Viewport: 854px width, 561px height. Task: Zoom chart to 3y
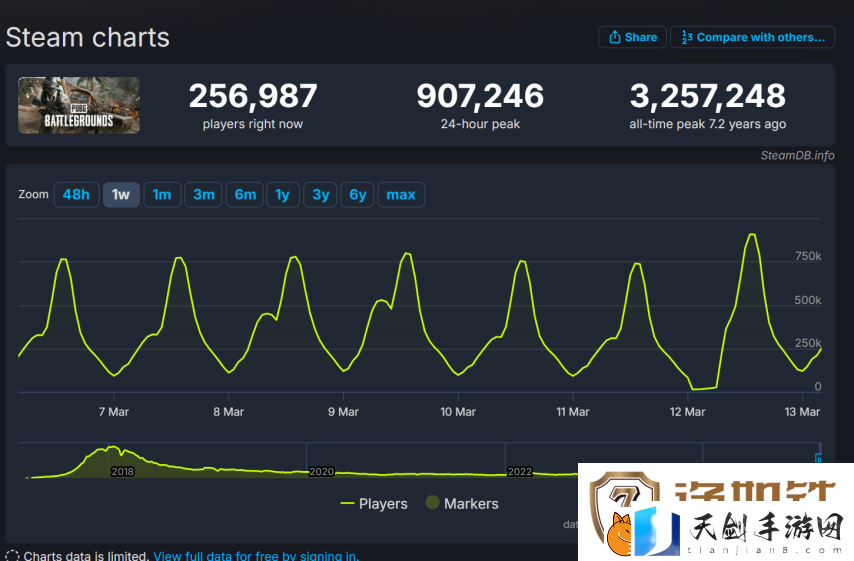click(x=320, y=194)
